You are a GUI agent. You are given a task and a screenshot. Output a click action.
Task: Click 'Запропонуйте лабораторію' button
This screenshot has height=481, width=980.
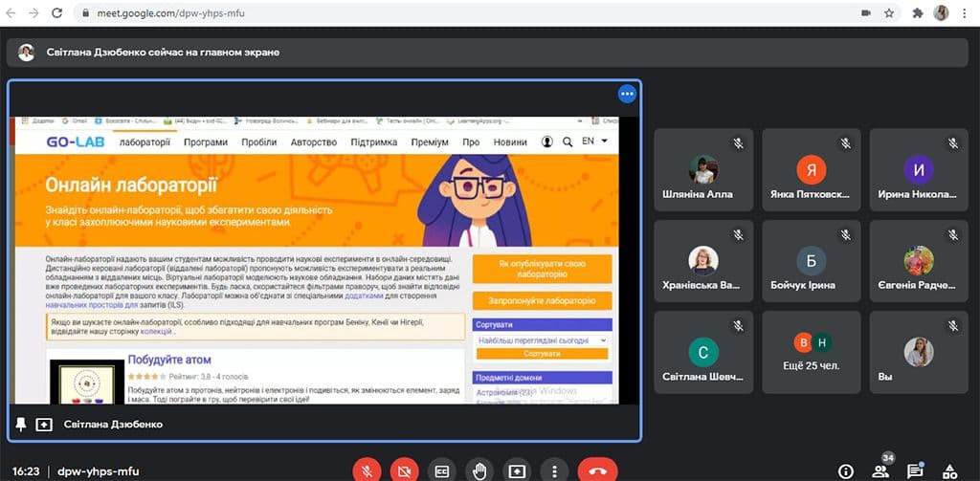coord(543,300)
